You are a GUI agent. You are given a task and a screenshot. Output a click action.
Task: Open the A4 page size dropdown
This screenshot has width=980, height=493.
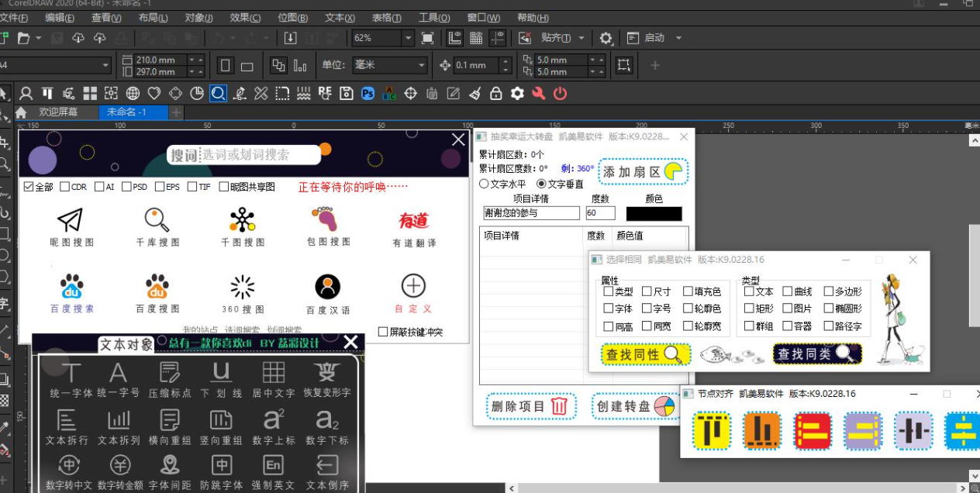105,66
